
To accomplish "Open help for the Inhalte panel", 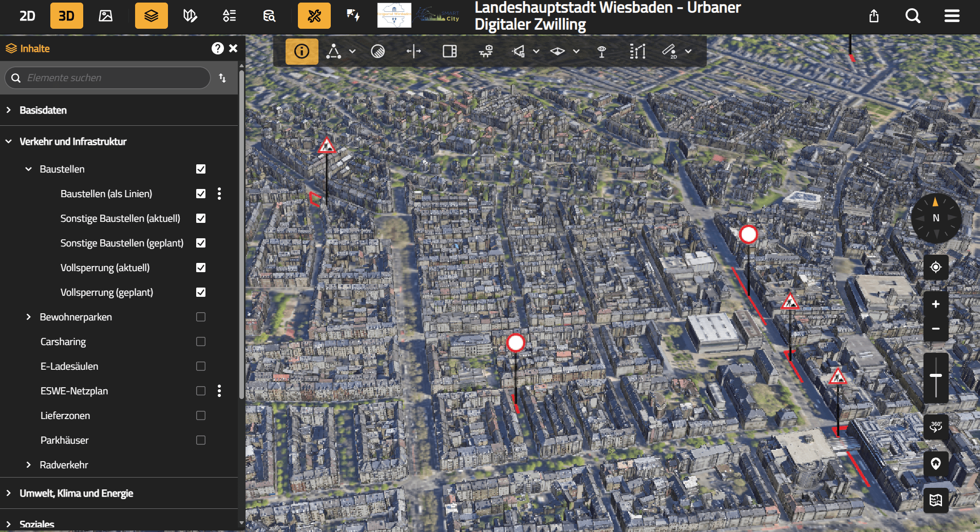I will point(217,48).
